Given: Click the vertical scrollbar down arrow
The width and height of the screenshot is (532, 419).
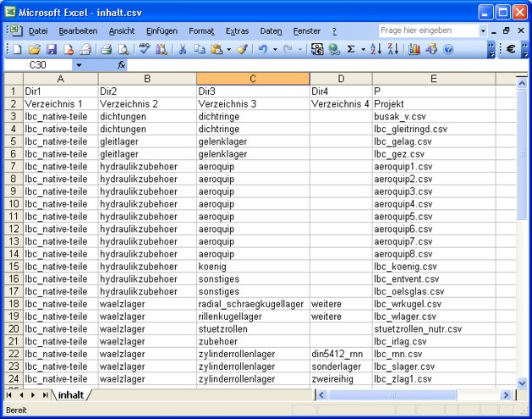Looking at the screenshot, I should 522,383.
